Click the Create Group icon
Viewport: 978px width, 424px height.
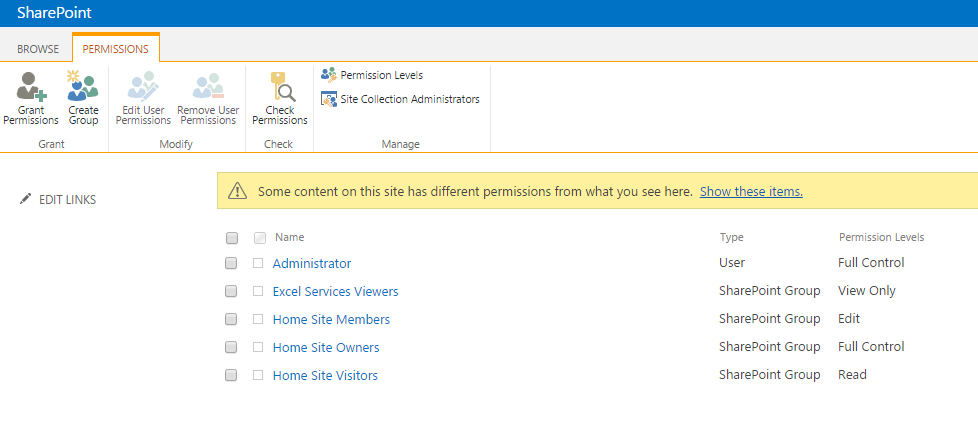pyautogui.click(x=83, y=86)
